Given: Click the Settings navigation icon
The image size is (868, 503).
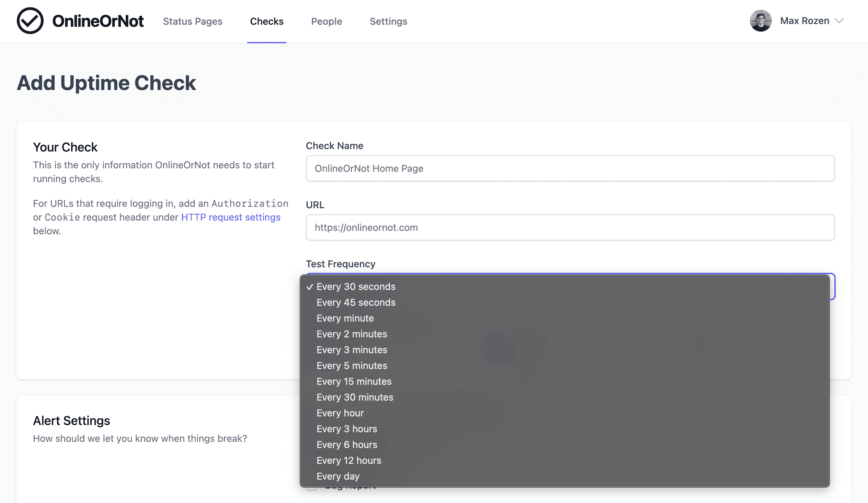Looking at the screenshot, I should pos(388,21).
